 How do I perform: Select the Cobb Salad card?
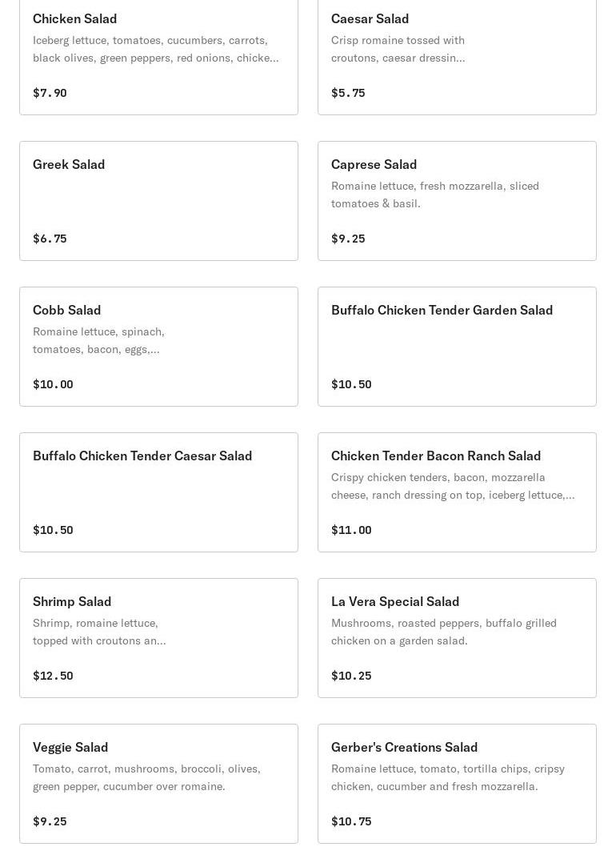pos(158,347)
